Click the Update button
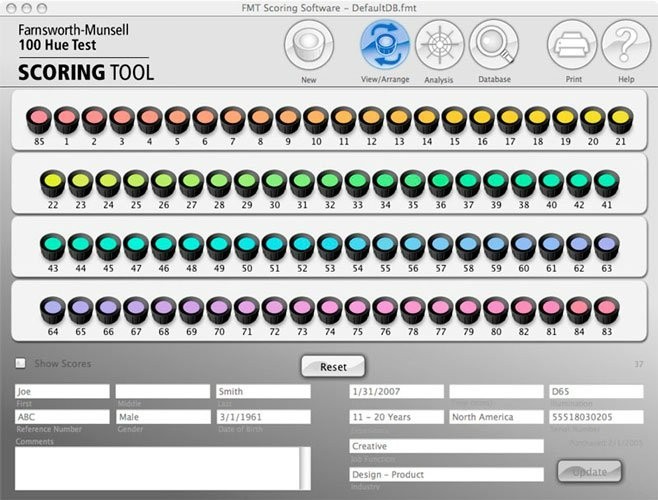The image size is (658, 500). click(590, 471)
